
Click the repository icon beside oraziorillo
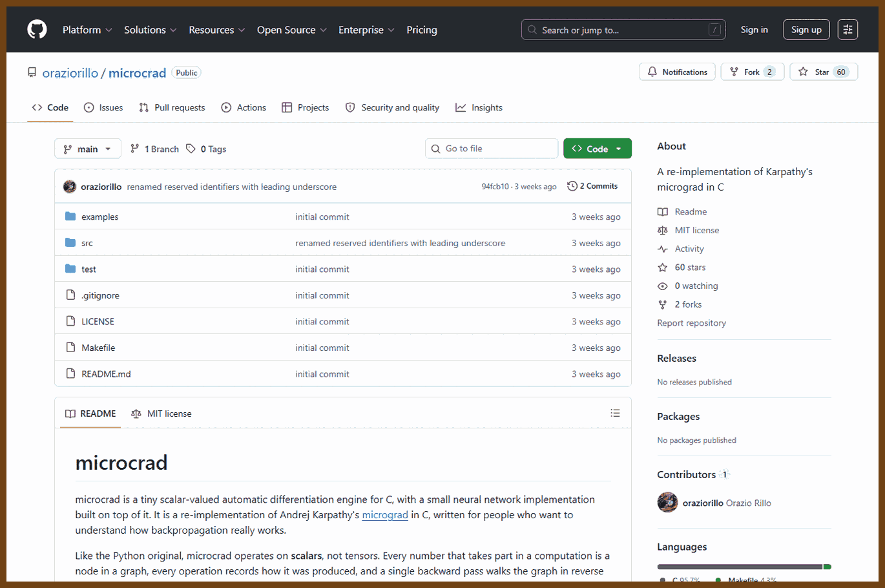(x=32, y=73)
